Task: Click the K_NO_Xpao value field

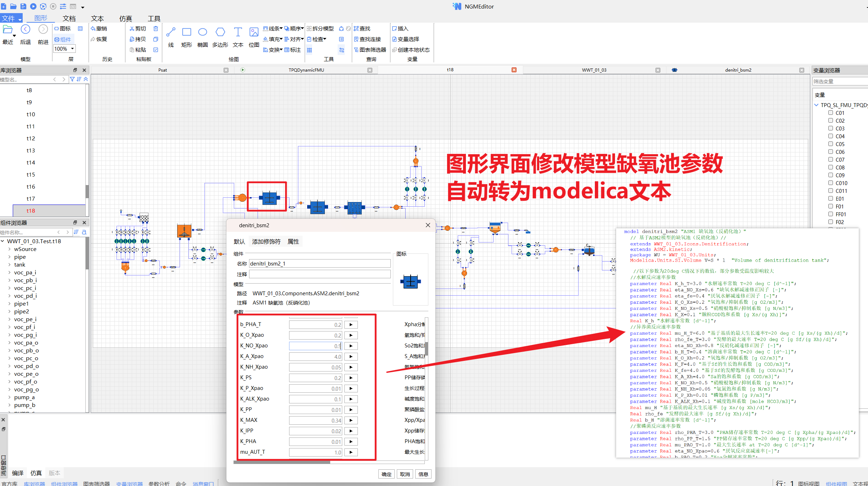Action: (x=316, y=346)
